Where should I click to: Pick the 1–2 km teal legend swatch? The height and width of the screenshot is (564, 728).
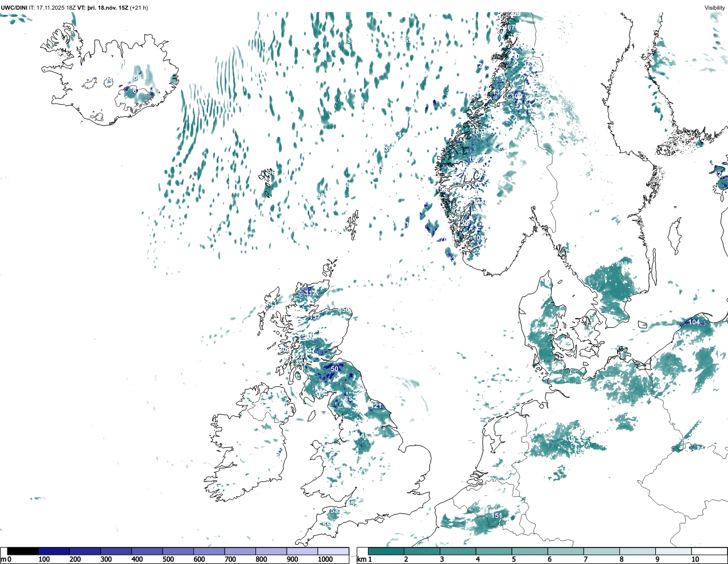click(x=386, y=551)
